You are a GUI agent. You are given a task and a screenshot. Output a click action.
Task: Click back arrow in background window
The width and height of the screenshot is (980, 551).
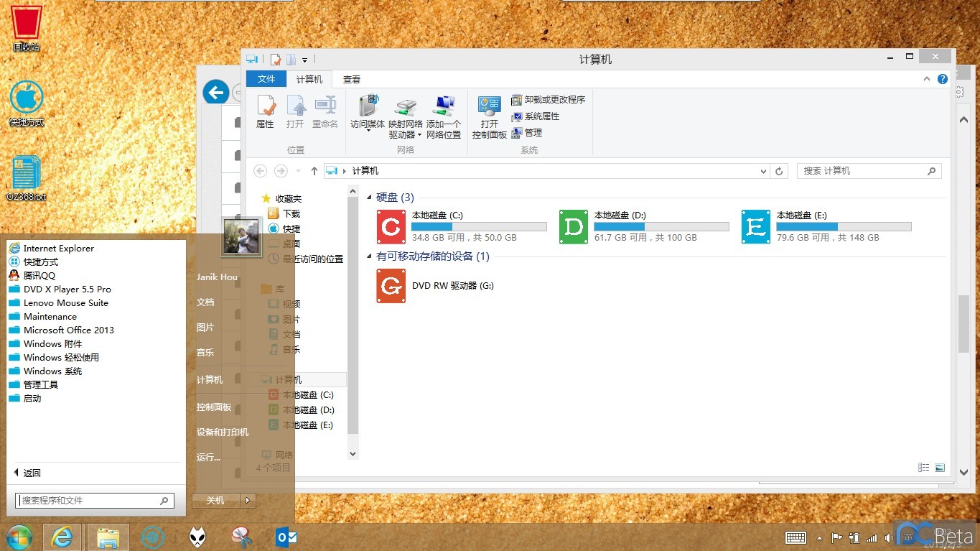[215, 92]
